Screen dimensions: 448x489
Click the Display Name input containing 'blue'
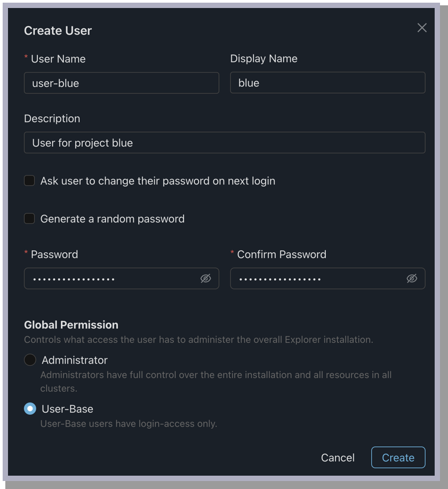(327, 83)
